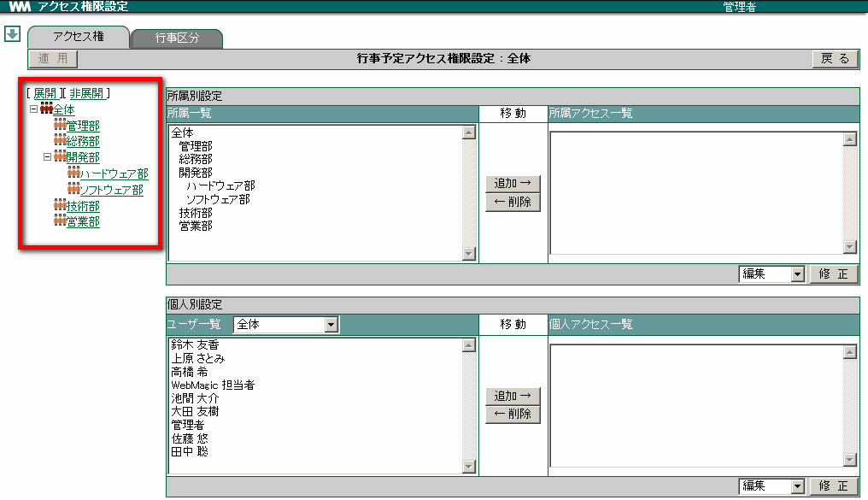Open the 編集 dropdown in 所属別設定
Viewport: 868px width, 500px height.
pos(797,274)
